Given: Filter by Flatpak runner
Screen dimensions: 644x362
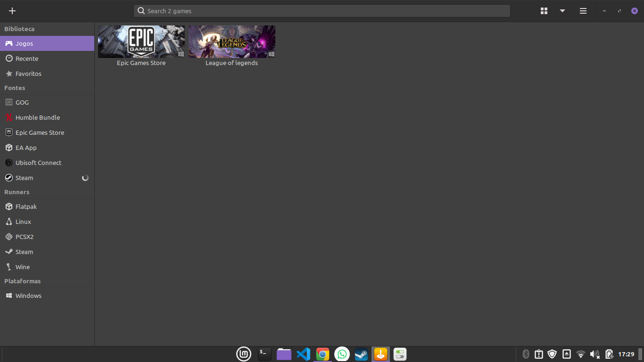Looking at the screenshot, I should click(x=26, y=206).
